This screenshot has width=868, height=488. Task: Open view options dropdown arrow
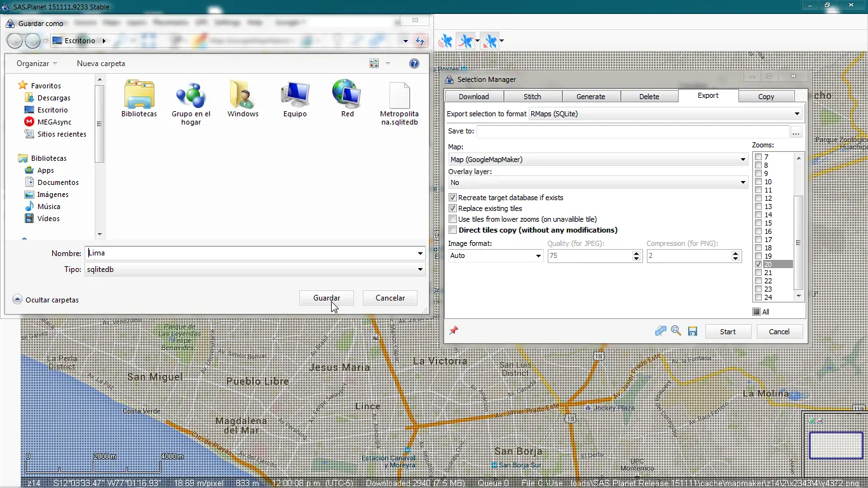point(388,64)
